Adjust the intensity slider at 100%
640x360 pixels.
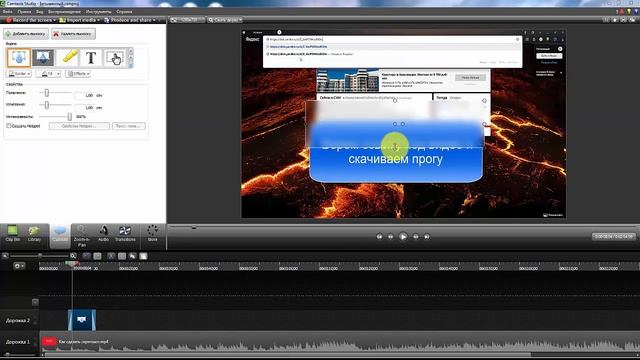tap(69, 117)
